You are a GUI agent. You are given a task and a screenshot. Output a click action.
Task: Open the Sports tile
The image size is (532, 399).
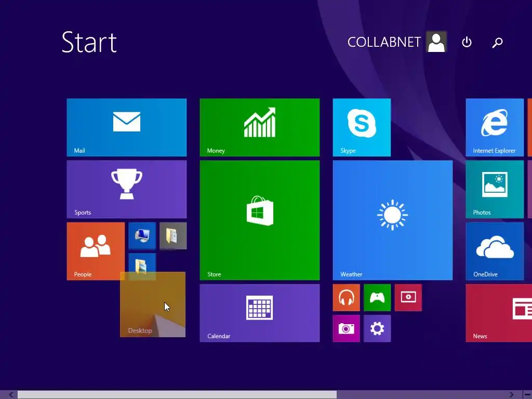[x=127, y=189]
